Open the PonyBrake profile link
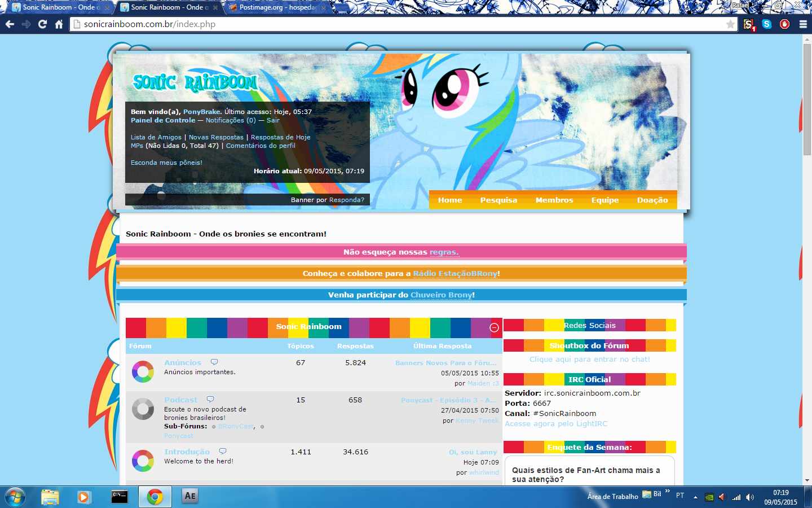812x508 pixels. (x=202, y=112)
